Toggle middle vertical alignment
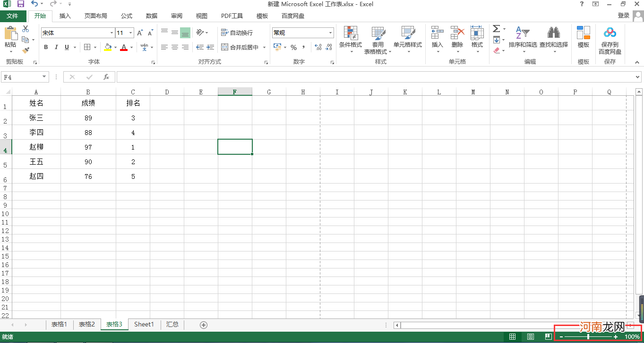 coord(175,33)
